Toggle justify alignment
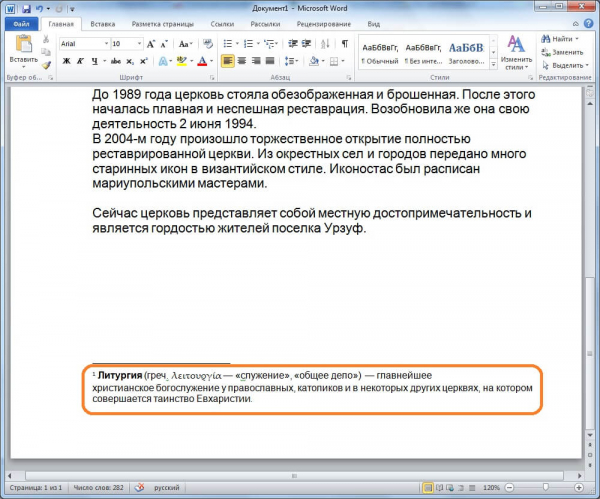The width and height of the screenshot is (600, 499). coord(270,61)
